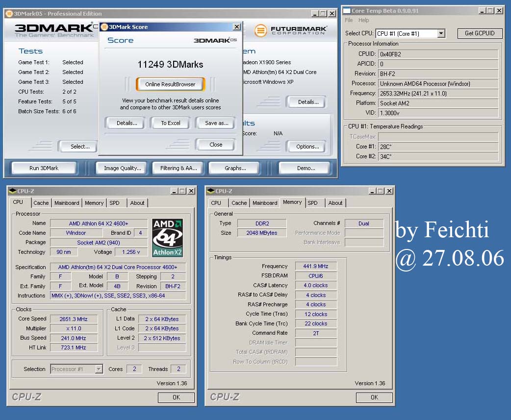
Task: Click the Get GCPUID button
Action: 480,33
